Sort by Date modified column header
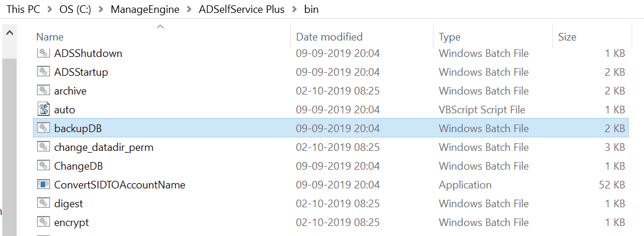This screenshot has width=644, height=236. pos(329,37)
